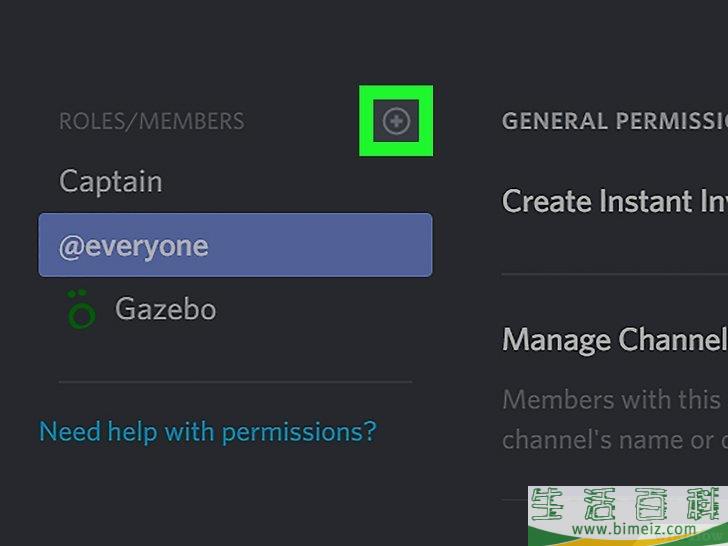Click the 'Members with this' description line

pyautogui.click(x=614, y=400)
